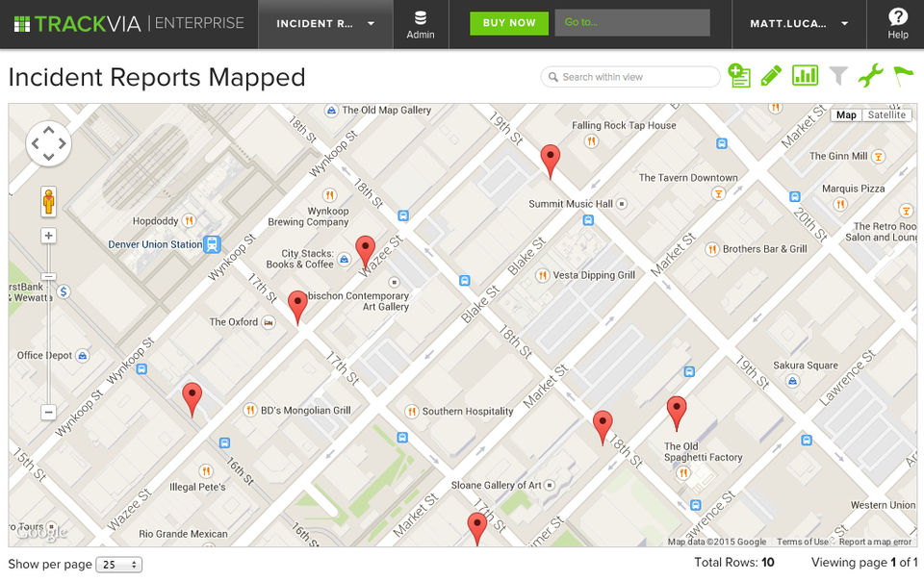Pan the map left with arrow control
The width and height of the screenshot is (924, 581).
[x=36, y=143]
